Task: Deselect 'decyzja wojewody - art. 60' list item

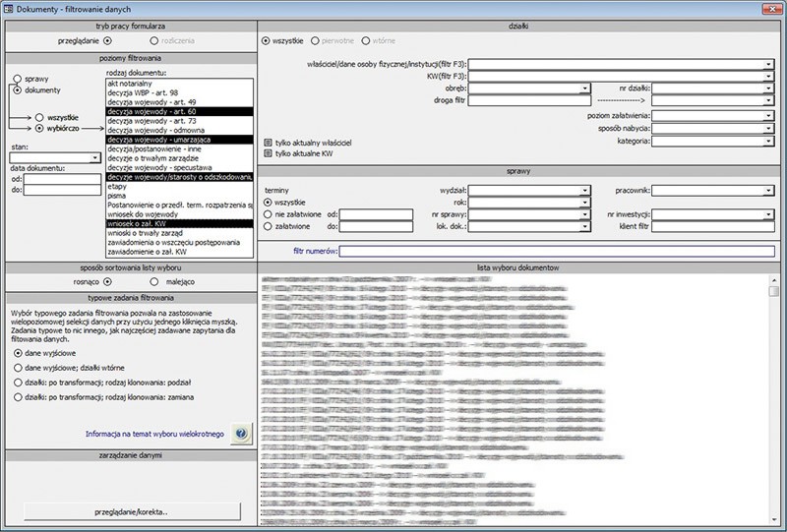Action: (180, 111)
